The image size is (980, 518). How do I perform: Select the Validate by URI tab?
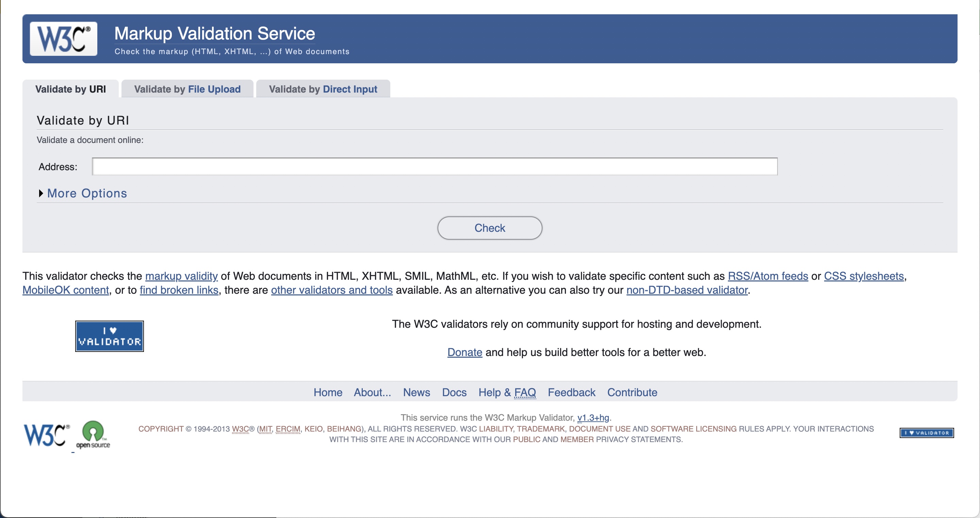pos(71,89)
